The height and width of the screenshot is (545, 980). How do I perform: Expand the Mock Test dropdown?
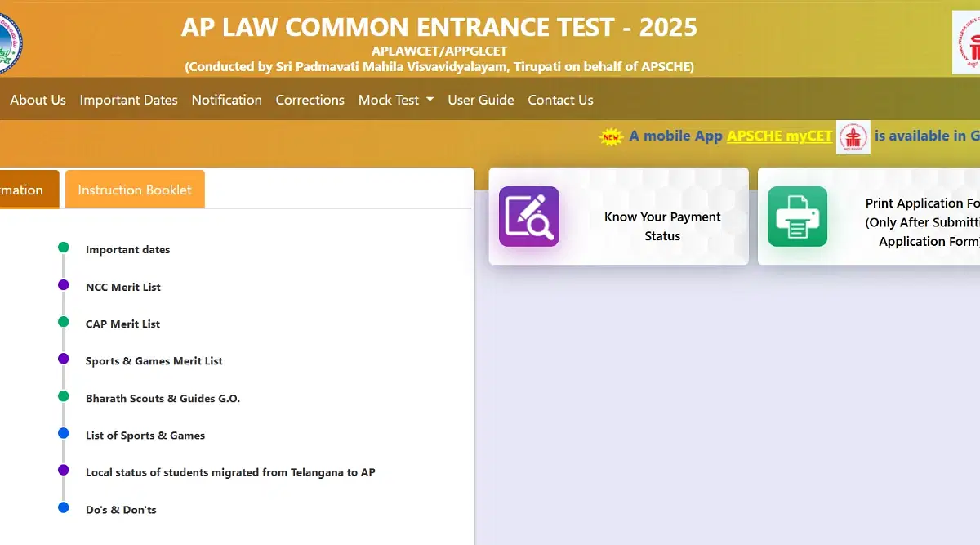coord(396,100)
